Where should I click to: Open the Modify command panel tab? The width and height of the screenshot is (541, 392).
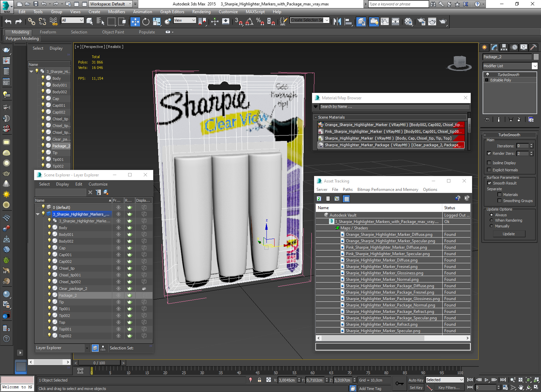point(494,47)
